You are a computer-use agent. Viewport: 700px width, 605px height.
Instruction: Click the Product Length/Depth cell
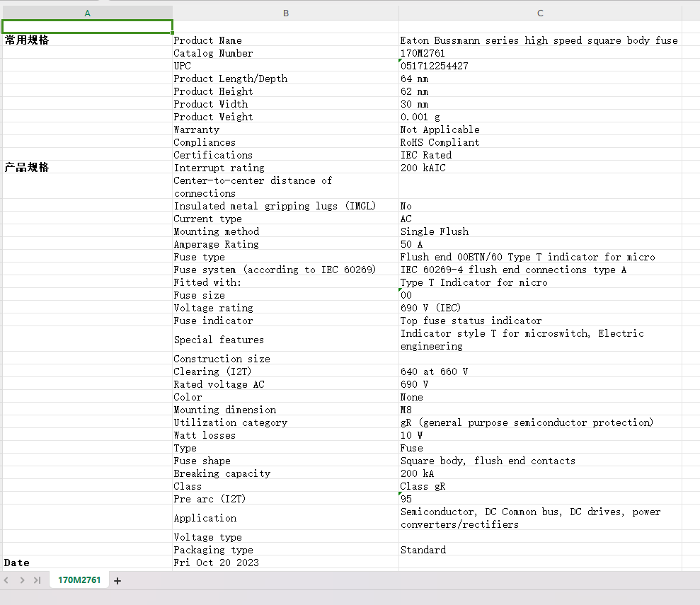coord(286,79)
